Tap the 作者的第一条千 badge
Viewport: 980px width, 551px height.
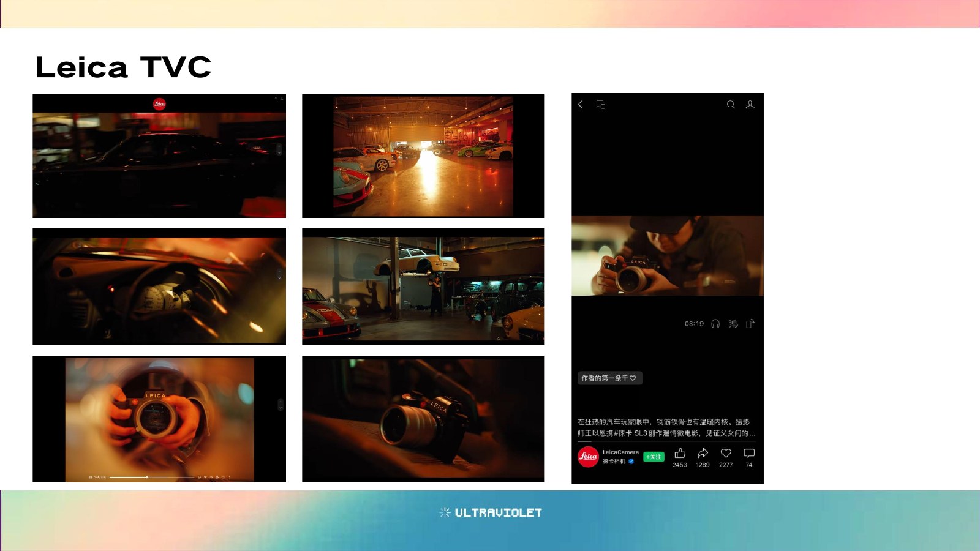tap(609, 378)
